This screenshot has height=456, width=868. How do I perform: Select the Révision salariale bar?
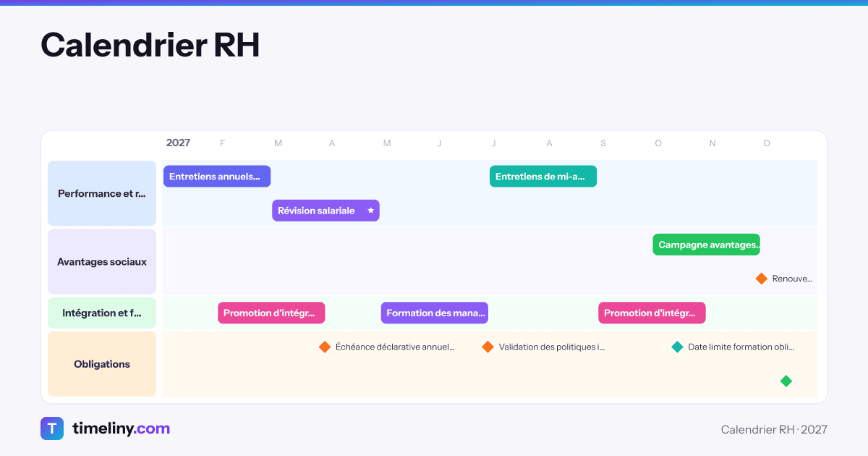pyautogui.click(x=325, y=211)
